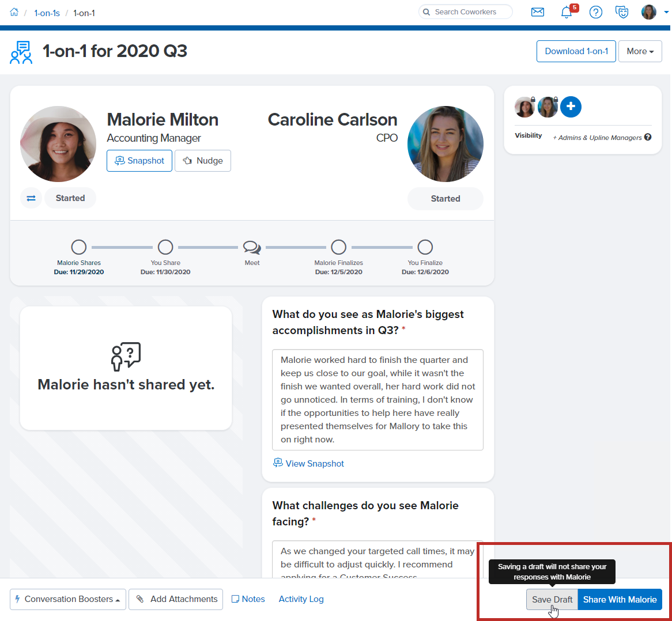
Task: Open the home icon in breadcrumb
Action: coord(14,12)
